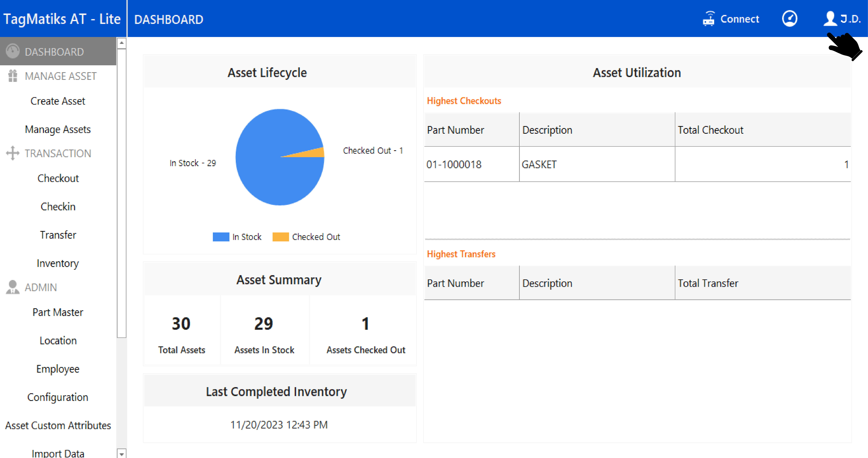Open Asset Custom Attributes link
The height and width of the screenshot is (458, 868).
click(58, 425)
